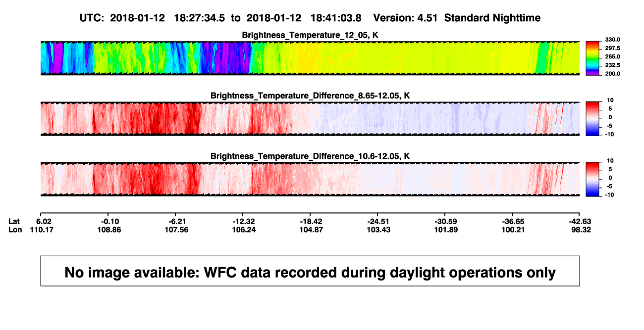Image resolution: width=644 pixels, height=330 pixels.
Task: Click the longitude label 104.87
Action: click(x=312, y=230)
